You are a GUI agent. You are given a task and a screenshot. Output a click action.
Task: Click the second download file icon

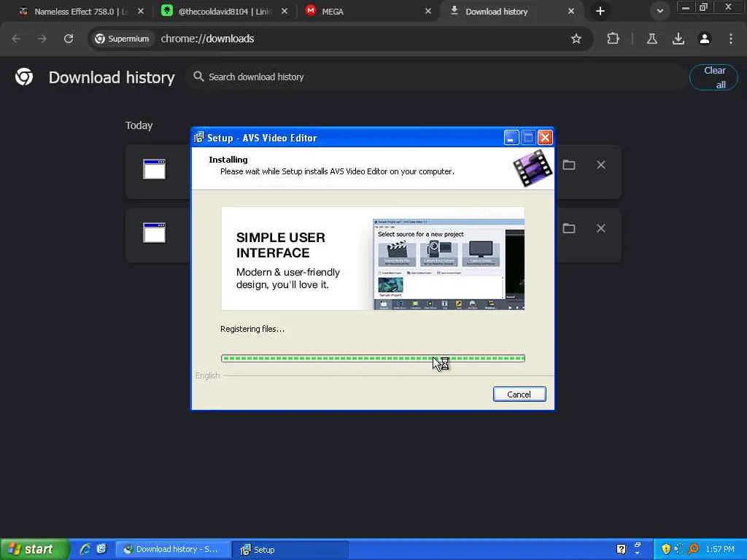coord(155,233)
